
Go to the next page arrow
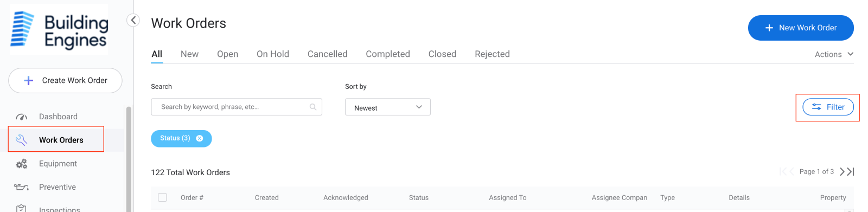(842, 171)
